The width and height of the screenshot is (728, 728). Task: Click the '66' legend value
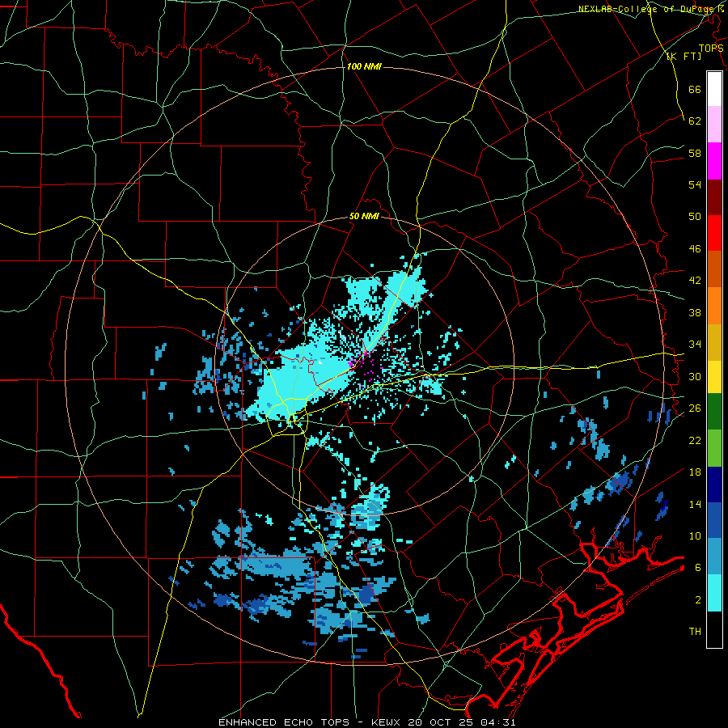695,89
